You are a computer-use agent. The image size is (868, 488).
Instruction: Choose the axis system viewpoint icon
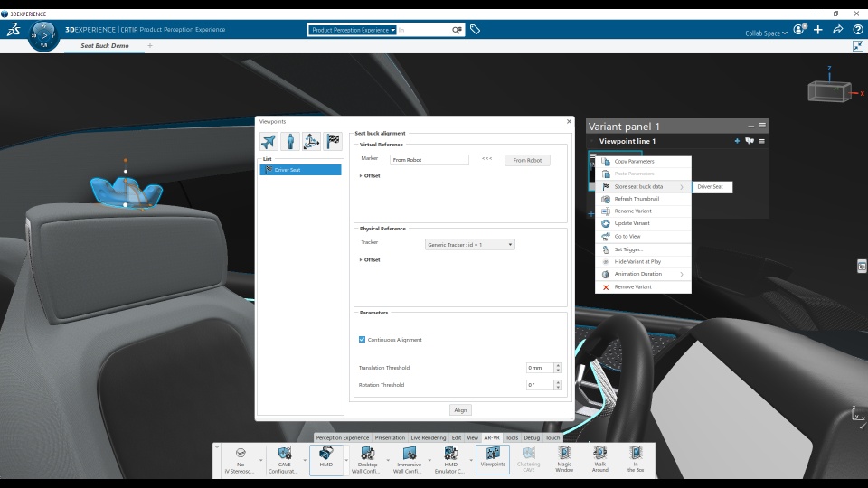[311, 142]
